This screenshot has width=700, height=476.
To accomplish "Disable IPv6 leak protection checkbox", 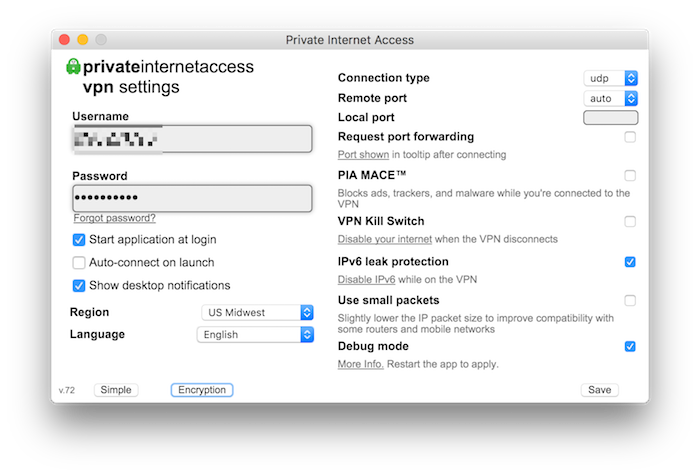I will click(630, 262).
